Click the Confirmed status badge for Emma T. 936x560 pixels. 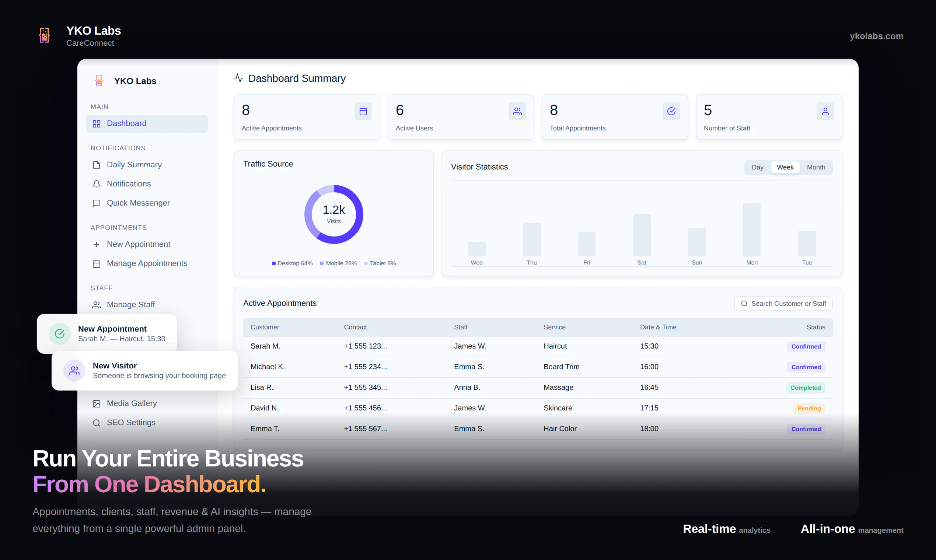point(806,429)
